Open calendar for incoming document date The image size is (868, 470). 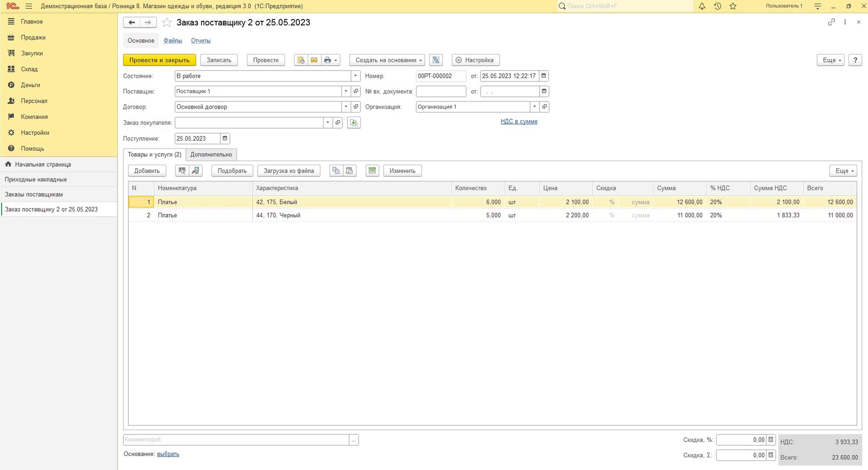[544, 91]
